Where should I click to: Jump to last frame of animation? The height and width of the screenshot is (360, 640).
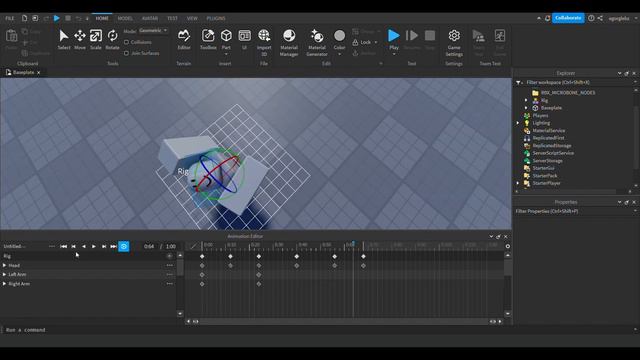click(113, 246)
